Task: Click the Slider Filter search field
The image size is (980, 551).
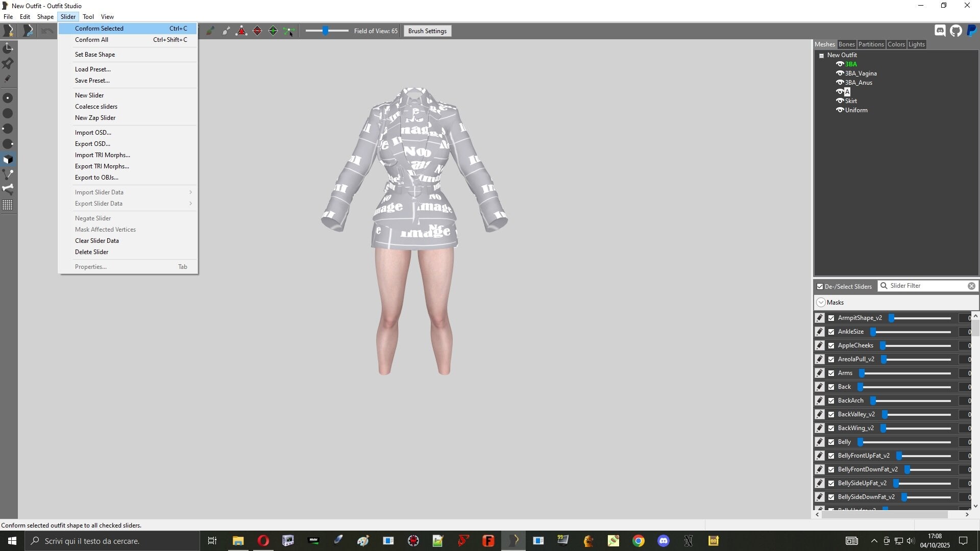Action: pyautogui.click(x=927, y=286)
